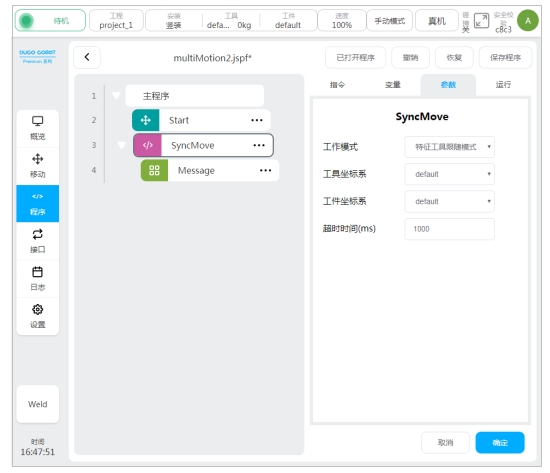Image resolution: width=550 pixels, height=473 pixels.
Task: Toggle the 真机 real machine button
Action: [x=437, y=21]
